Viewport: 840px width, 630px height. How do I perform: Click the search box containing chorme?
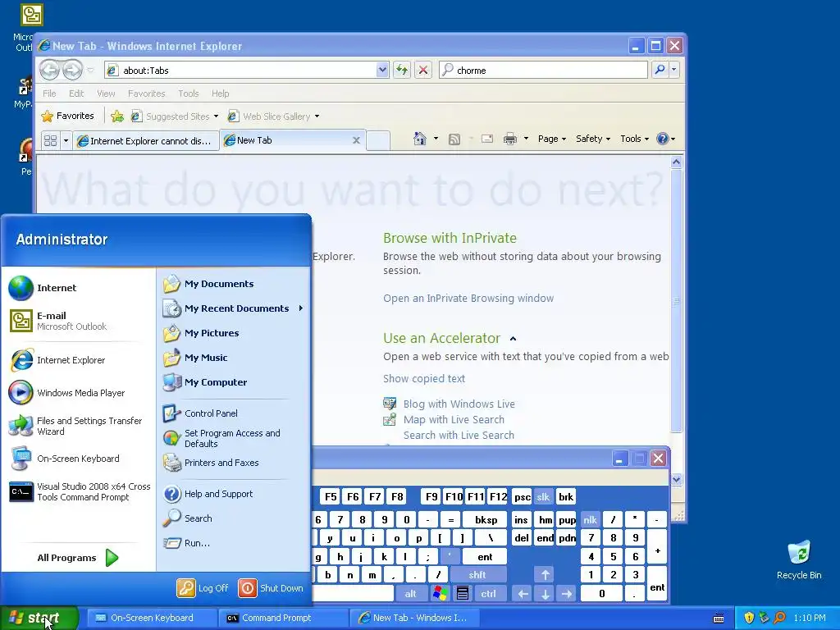[543, 70]
